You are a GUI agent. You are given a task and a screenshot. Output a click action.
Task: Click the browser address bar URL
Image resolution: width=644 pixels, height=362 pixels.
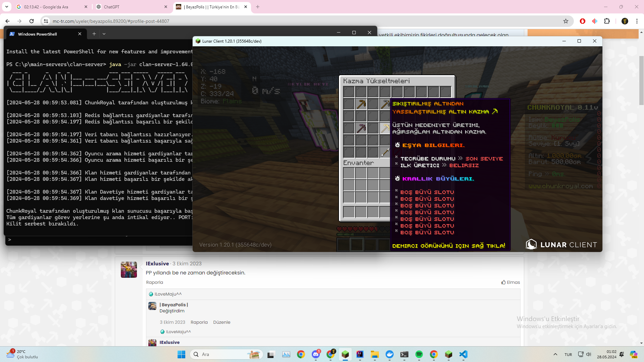point(111,21)
